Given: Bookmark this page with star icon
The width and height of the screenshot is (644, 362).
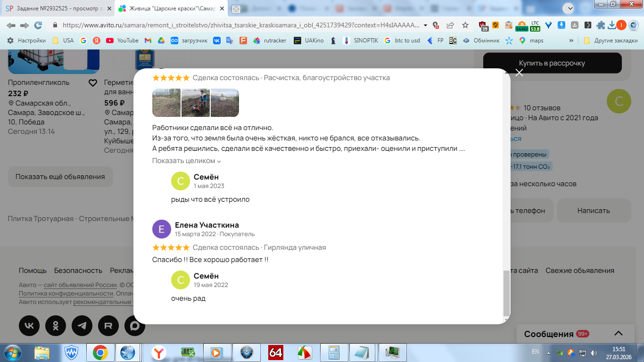Looking at the screenshot, I should pyautogui.click(x=465, y=25).
